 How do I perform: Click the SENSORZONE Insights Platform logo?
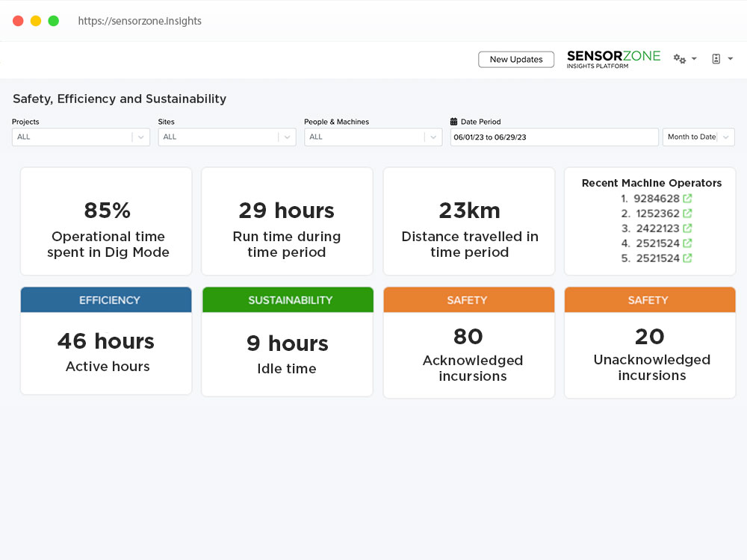[x=613, y=59]
